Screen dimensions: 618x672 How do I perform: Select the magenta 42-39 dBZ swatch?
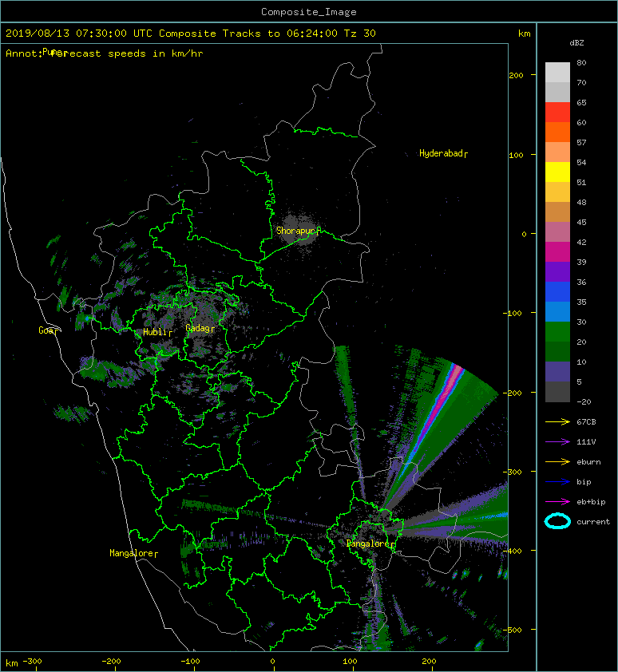pos(557,251)
